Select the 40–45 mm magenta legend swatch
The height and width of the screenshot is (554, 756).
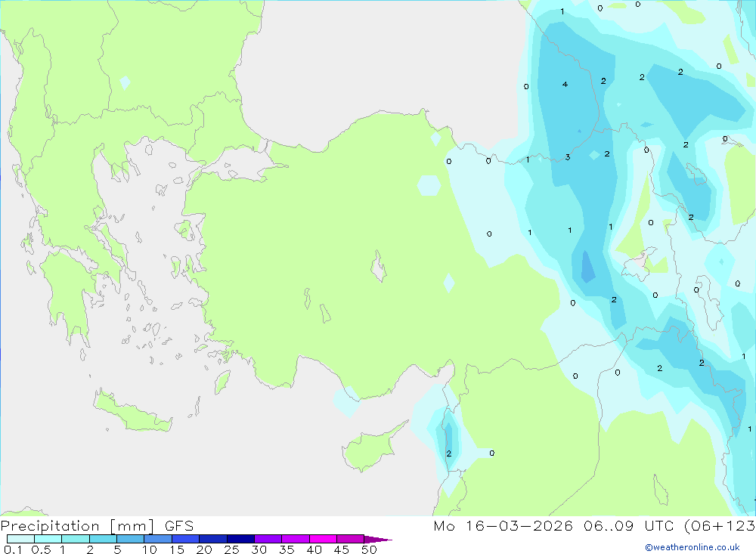pos(323,539)
